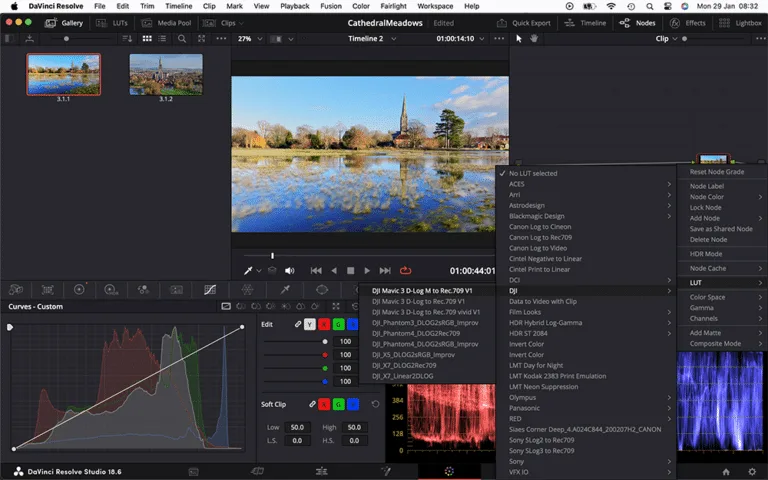Screen dimensions: 768x480
Task: Click the viewer playhead scrubber marker
Action: click(x=272, y=255)
